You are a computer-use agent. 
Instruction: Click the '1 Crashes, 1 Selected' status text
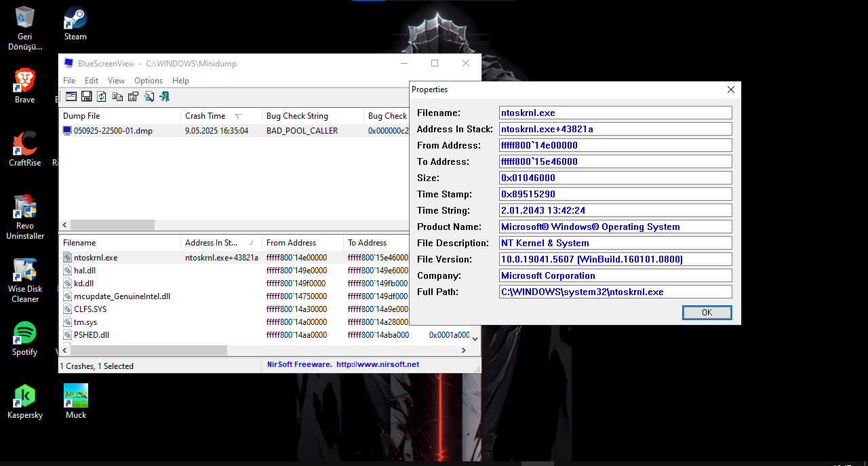tap(97, 366)
